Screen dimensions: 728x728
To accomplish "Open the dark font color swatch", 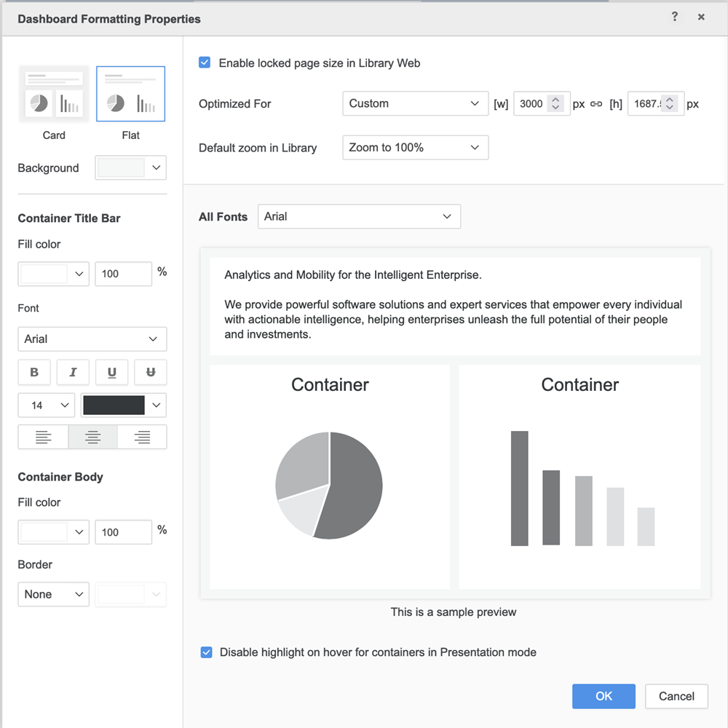I will 123,405.
